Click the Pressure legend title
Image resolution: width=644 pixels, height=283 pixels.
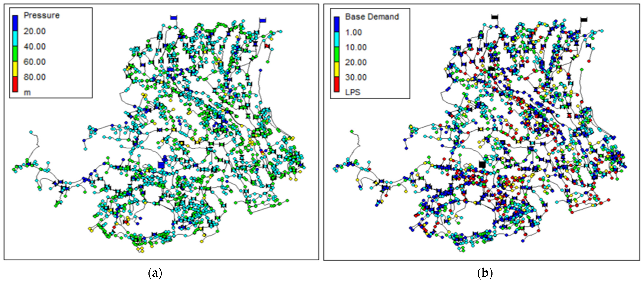click(x=41, y=15)
